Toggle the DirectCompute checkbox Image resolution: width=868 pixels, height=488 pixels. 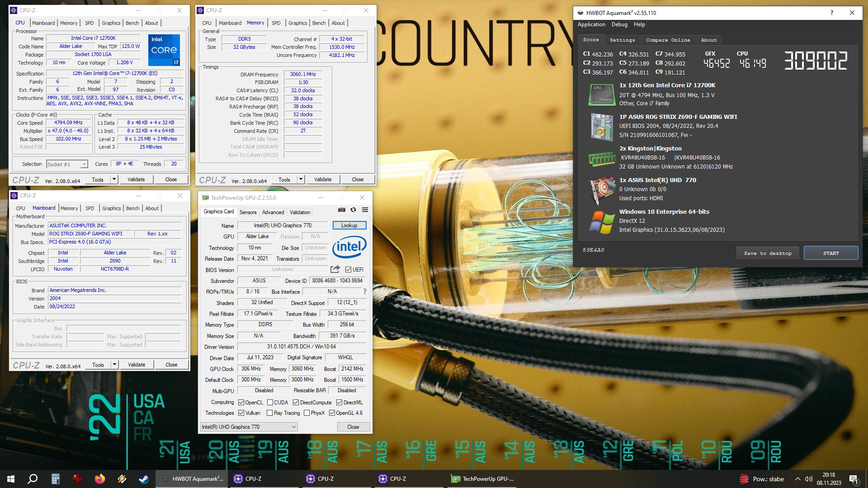click(296, 403)
